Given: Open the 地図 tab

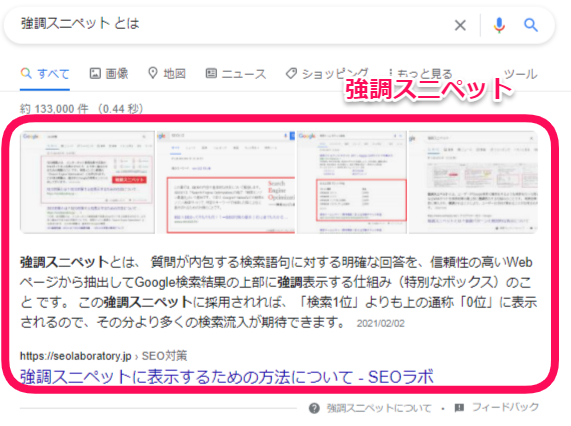Looking at the screenshot, I should click(x=167, y=74).
